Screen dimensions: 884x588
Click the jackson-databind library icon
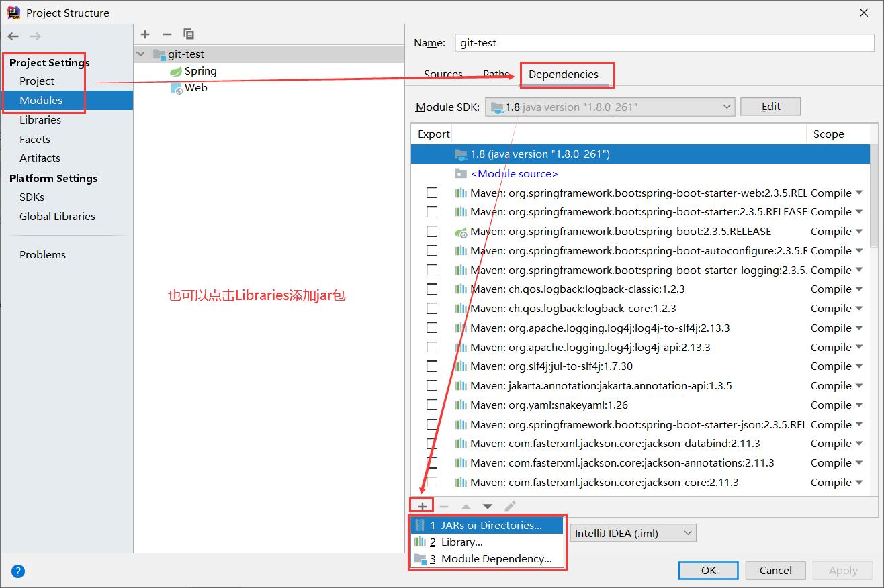point(460,444)
